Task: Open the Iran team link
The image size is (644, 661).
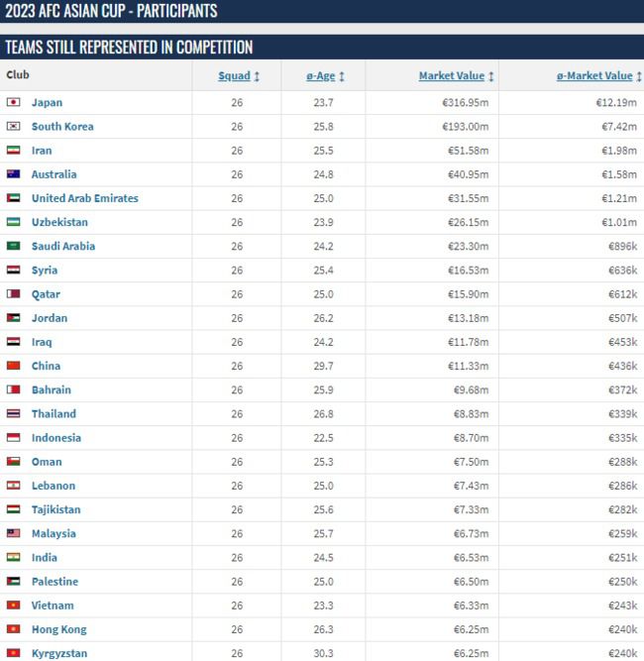Action: click(42, 151)
